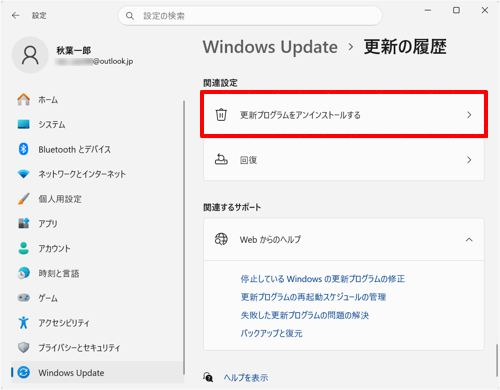Click the Bluetooth icon

[23, 149]
